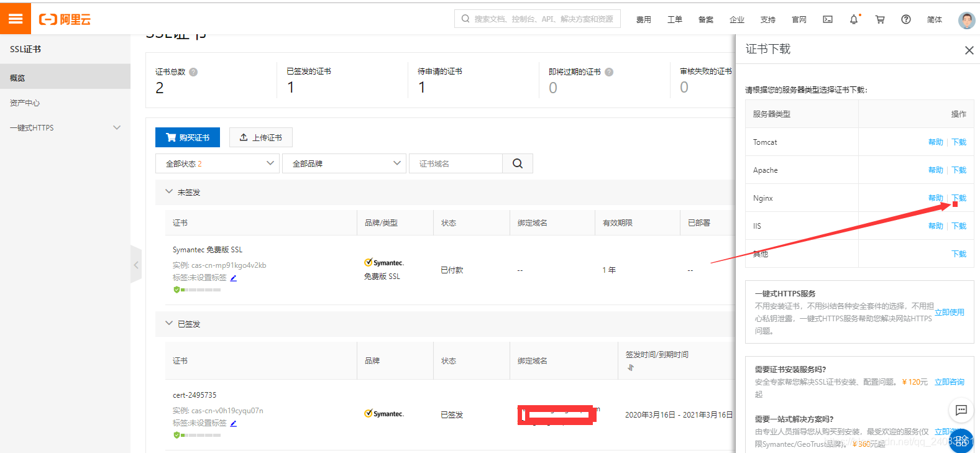Image resolution: width=980 pixels, height=453 pixels.
Task: Collapse the 未签发 section
Action: (x=169, y=191)
